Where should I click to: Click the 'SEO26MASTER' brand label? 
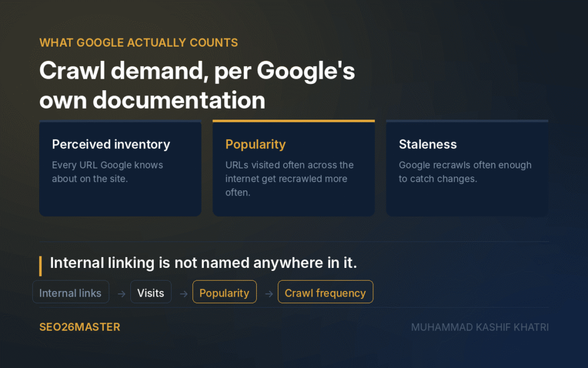coord(80,327)
